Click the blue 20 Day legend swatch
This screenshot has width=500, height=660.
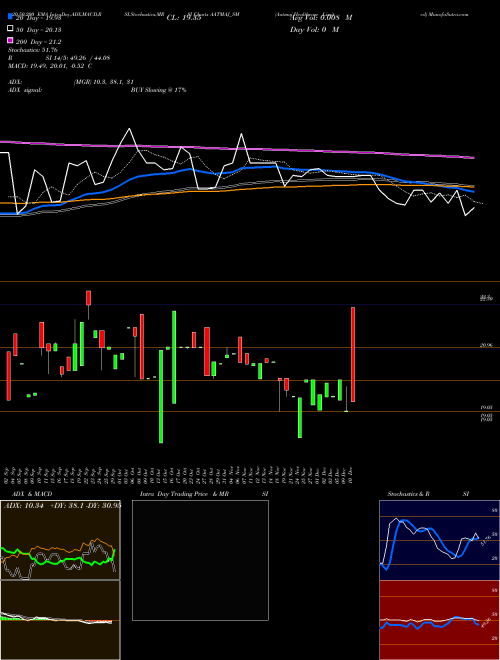(10, 17)
